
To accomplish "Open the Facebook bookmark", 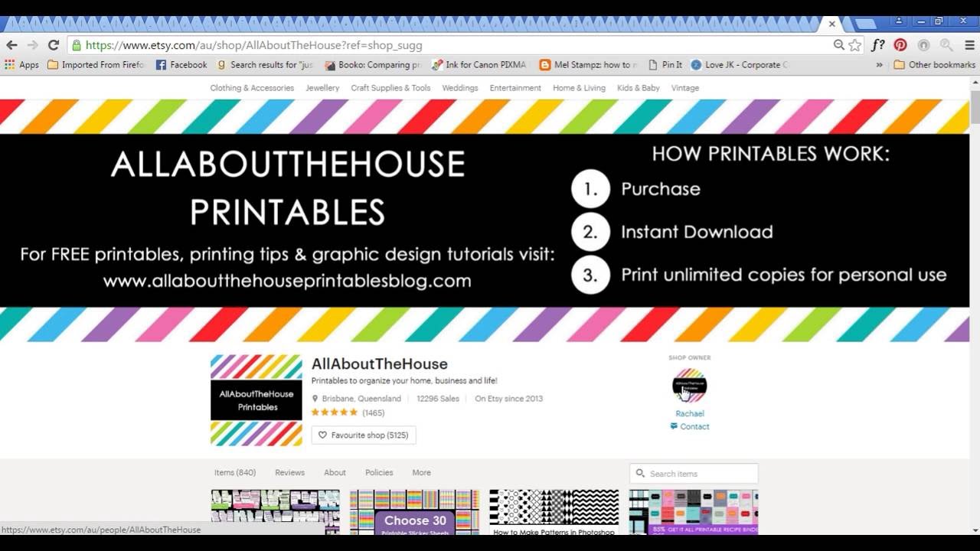I will [x=181, y=65].
